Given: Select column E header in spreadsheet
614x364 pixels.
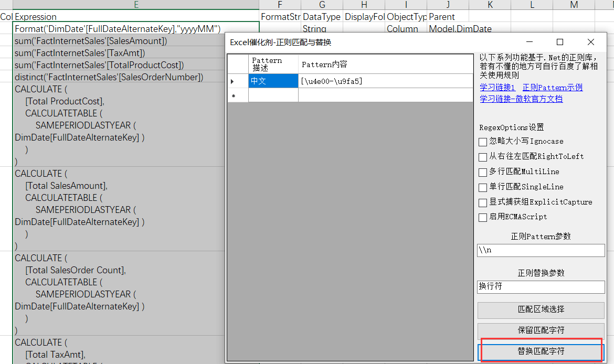Looking at the screenshot, I should (x=136, y=5).
